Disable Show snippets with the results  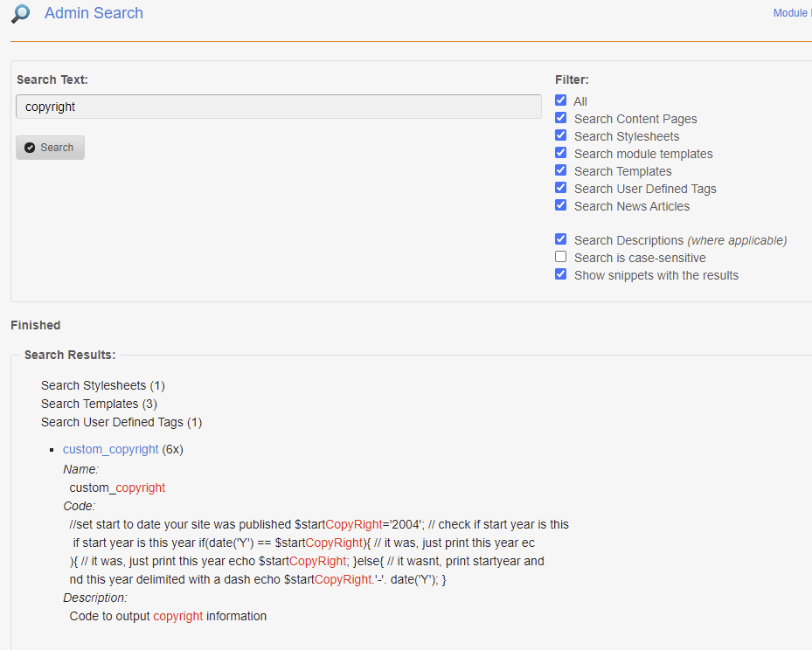click(x=561, y=274)
